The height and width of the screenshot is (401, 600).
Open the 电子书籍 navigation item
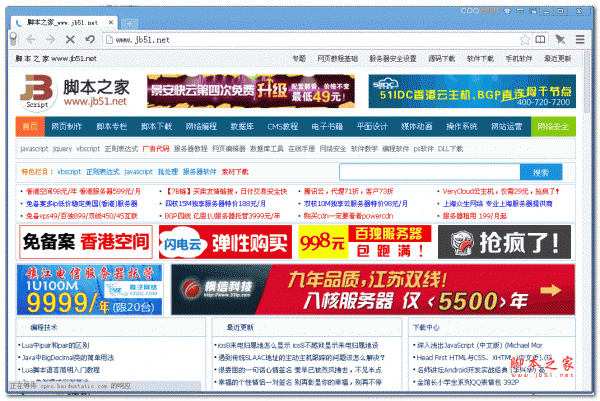pyautogui.click(x=327, y=127)
